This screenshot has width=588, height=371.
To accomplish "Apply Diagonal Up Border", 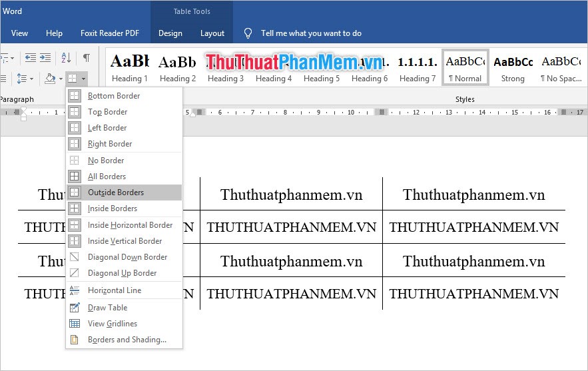I will pyautogui.click(x=124, y=272).
